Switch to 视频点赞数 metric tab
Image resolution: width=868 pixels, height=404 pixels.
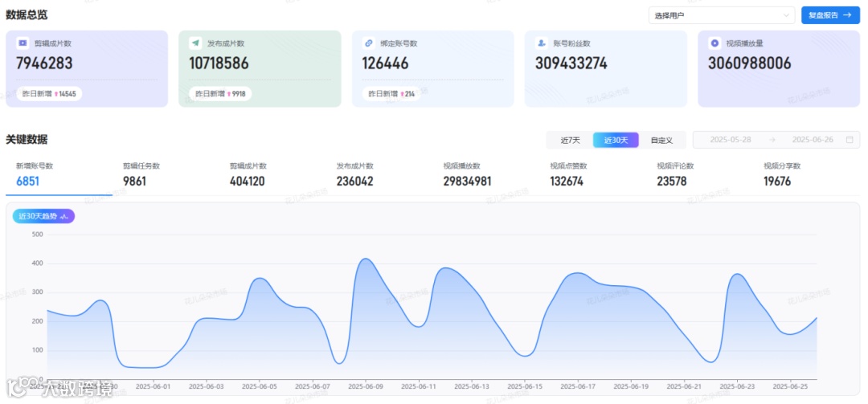coord(593,174)
